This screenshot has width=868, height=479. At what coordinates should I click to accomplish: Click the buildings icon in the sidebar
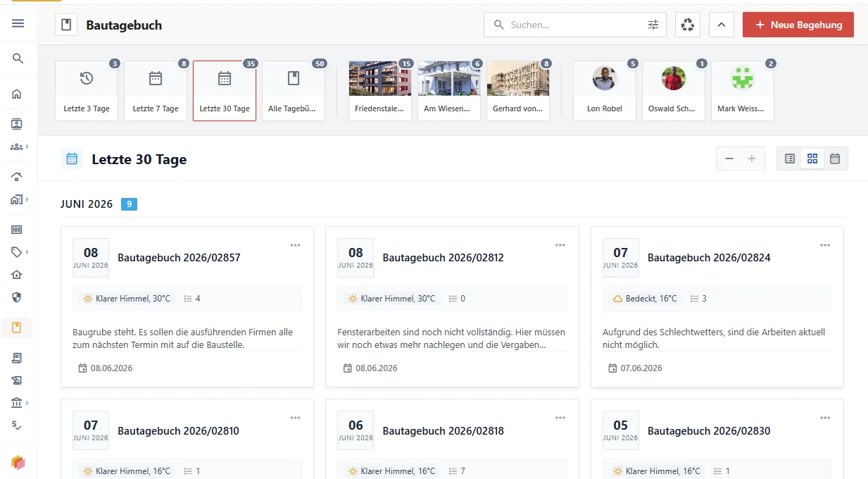[16, 199]
